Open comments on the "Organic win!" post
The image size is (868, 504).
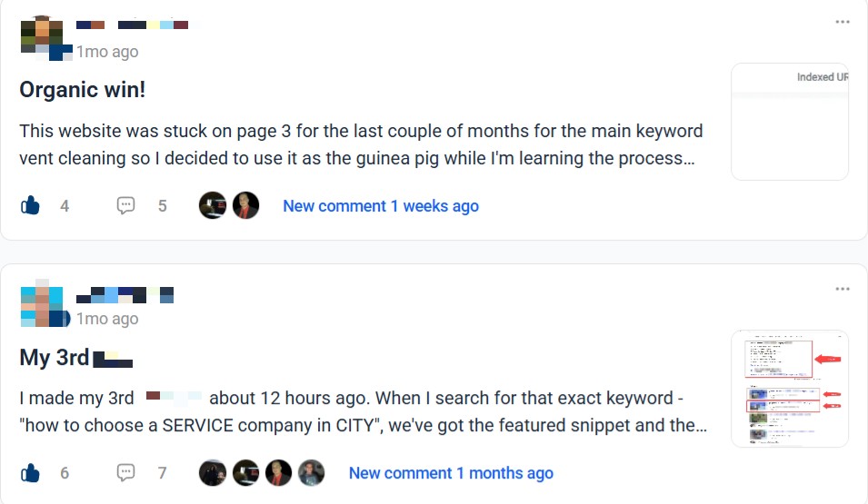click(126, 206)
